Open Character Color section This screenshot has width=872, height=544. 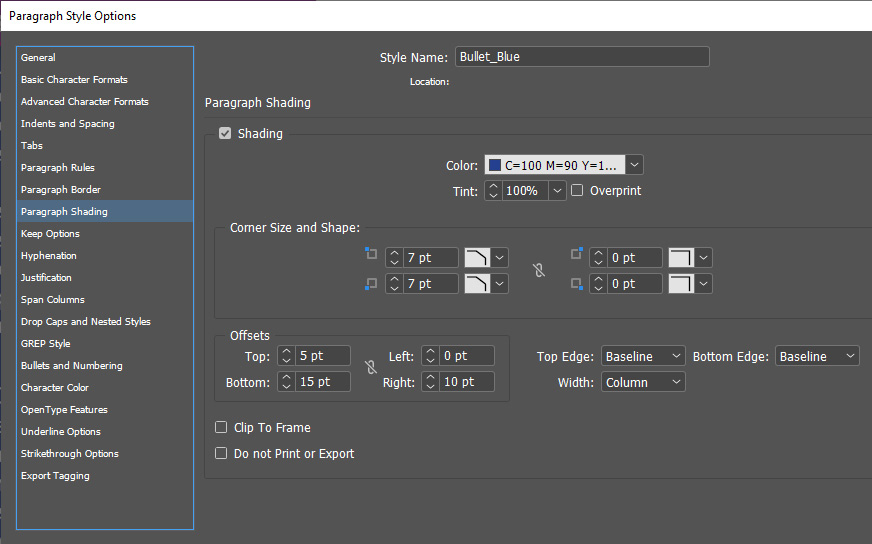coord(105,387)
